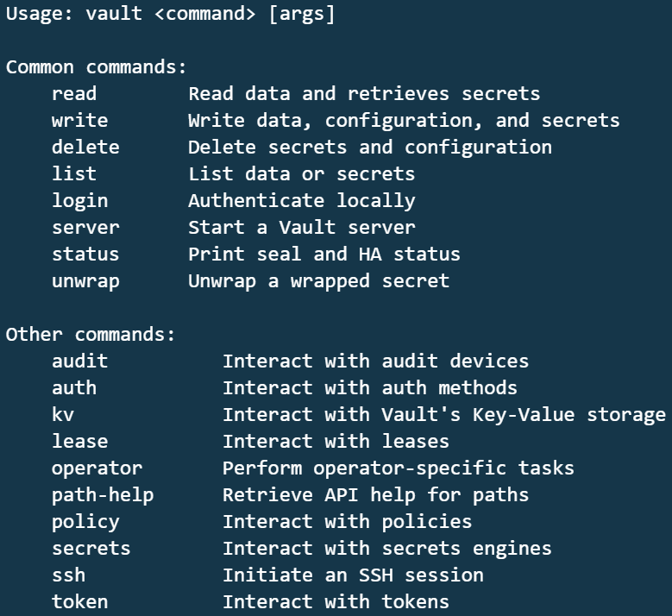This screenshot has width=672, height=616.
Task: Click the "path-help" command entry
Action: click(103, 494)
